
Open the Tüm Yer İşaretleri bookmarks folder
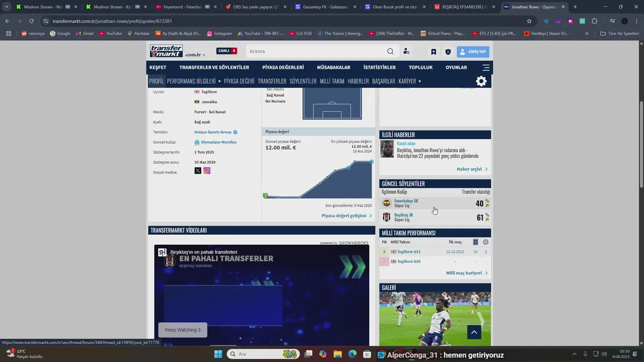619,34
